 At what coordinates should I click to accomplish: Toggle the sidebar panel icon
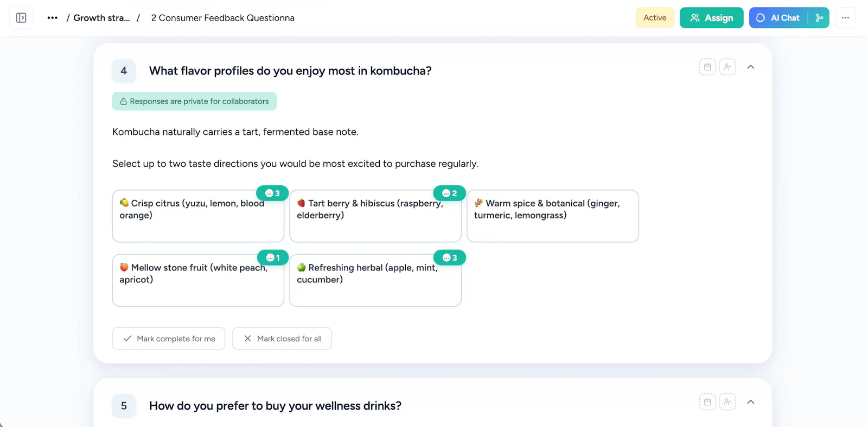pos(21,18)
